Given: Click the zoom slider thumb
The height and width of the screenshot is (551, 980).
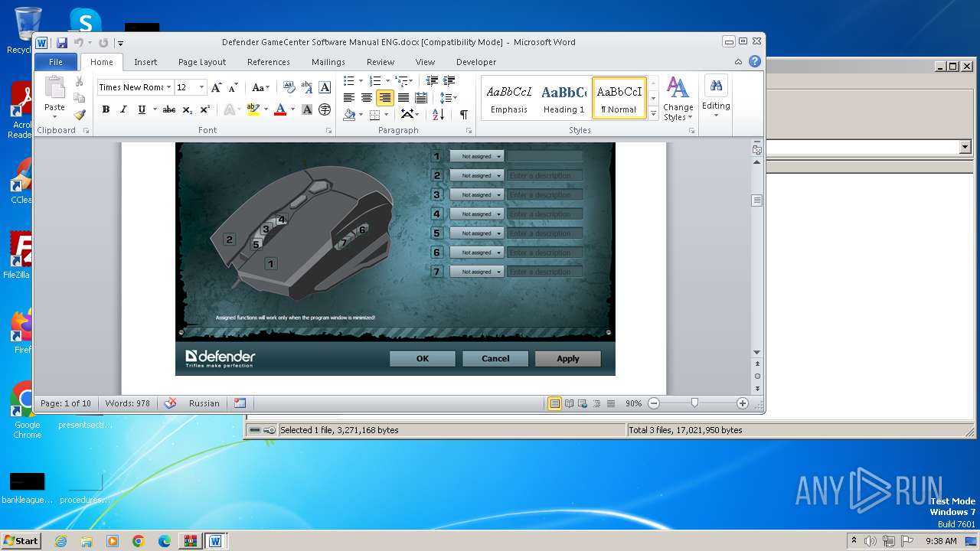Looking at the screenshot, I should (x=694, y=403).
